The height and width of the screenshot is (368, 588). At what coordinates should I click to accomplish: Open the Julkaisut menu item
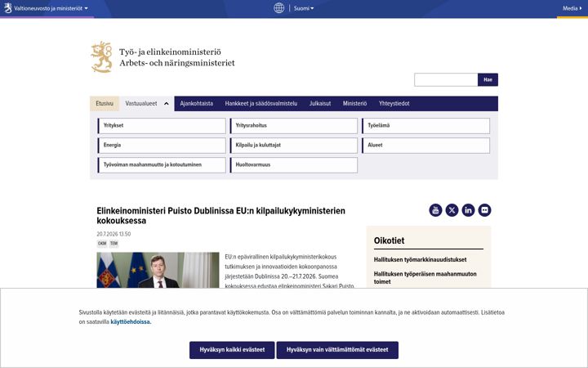coord(320,104)
